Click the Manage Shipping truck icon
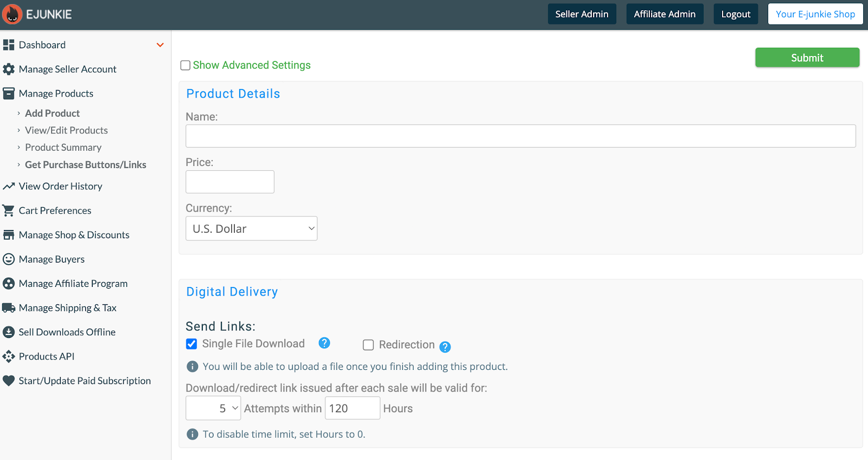 (x=9, y=308)
